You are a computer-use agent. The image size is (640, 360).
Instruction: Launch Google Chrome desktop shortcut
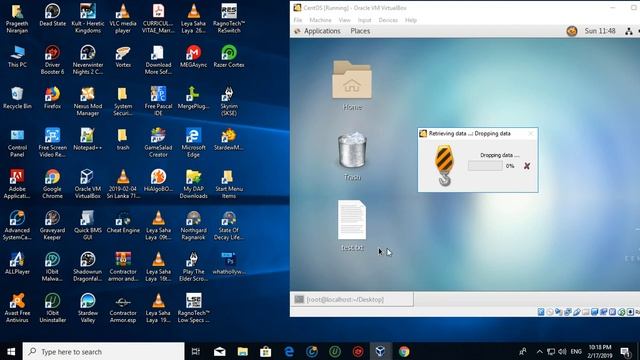click(52, 184)
